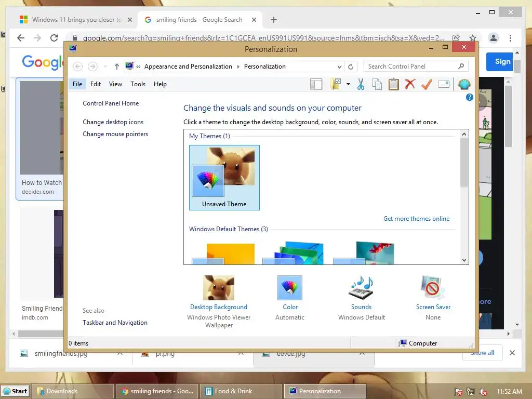Click the muted volume tray icon
Screen dimensions: 532x399
point(483,392)
